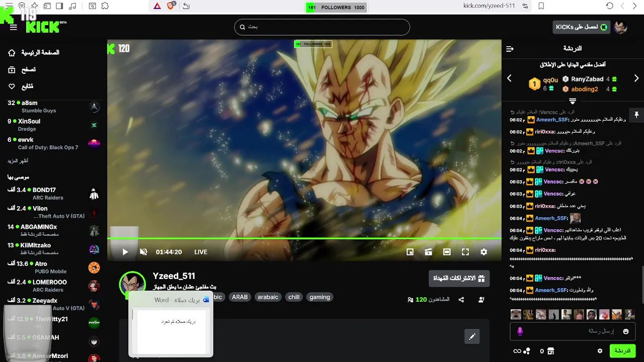Show previous top gifters page
This screenshot has height=362, width=644.
click(509, 78)
